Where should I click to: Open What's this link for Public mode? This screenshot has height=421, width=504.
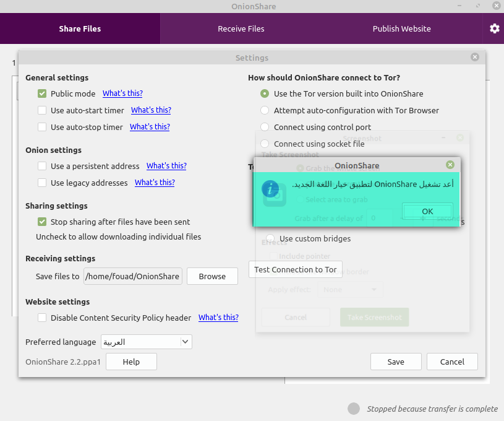[x=122, y=93]
